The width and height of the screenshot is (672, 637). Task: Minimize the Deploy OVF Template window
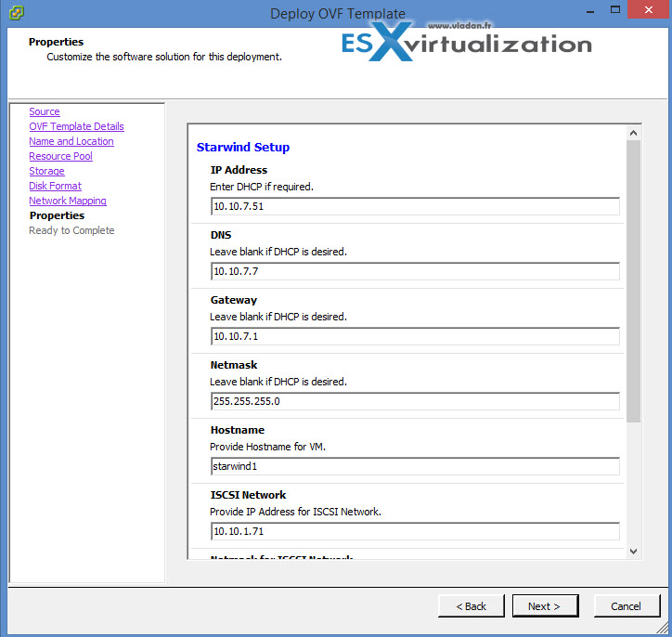coord(590,10)
